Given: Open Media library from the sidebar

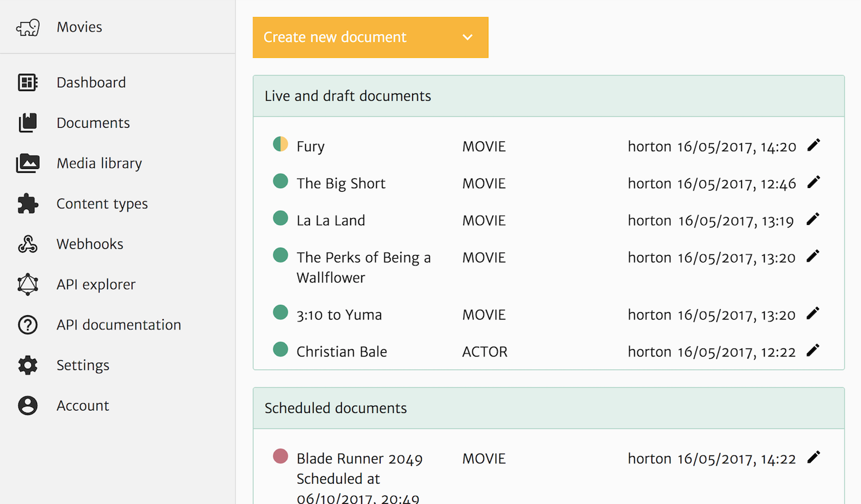Looking at the screenshot, I should point(99,163).
